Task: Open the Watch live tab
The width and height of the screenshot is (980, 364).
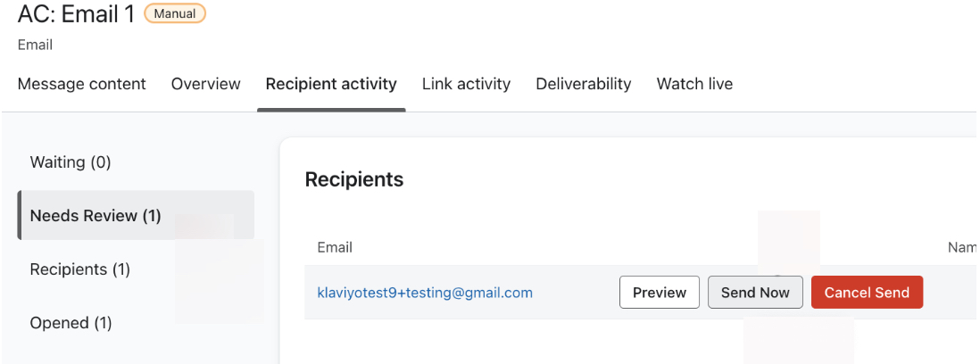Action: pyautogui.click(x=694, y=84)
